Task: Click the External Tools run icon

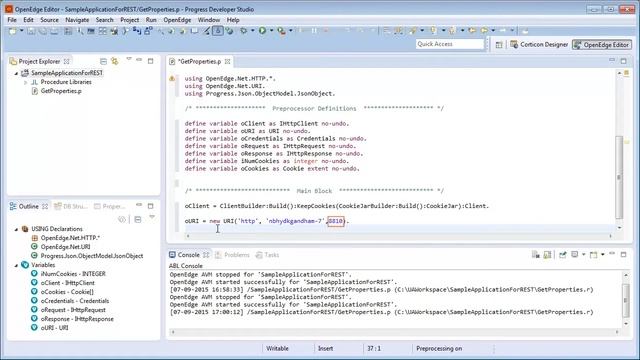Action: [281, 31]
